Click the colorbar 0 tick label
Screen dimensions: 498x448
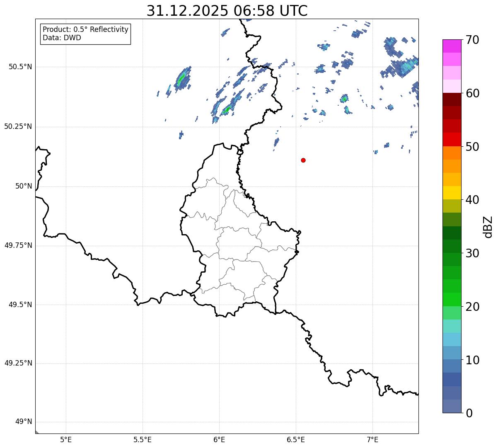pos(469,413)
